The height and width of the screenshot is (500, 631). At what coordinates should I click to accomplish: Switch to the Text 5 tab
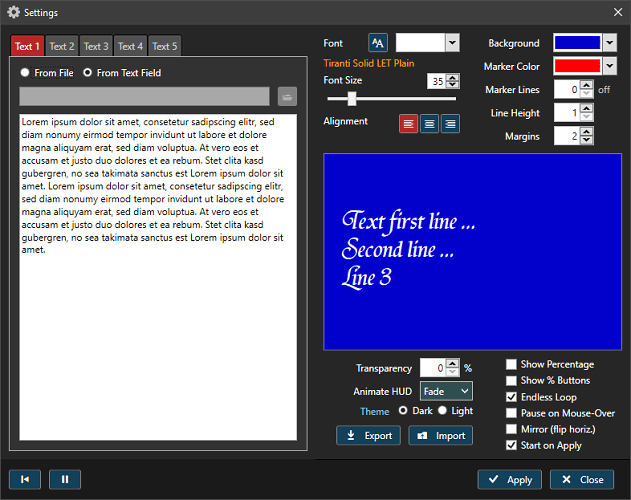coord(165,46)
